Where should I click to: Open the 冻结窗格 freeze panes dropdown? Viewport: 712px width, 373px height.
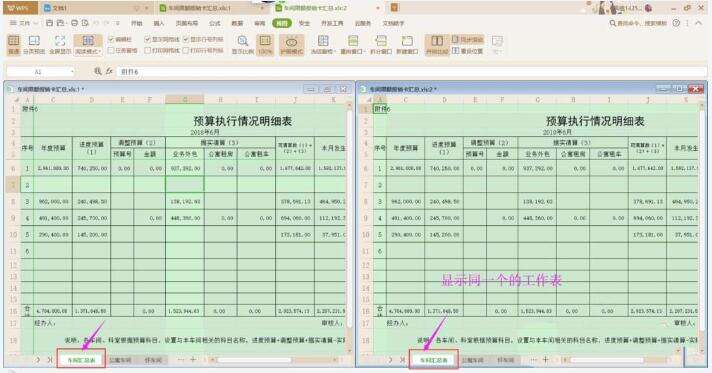(x=323, y=45)
